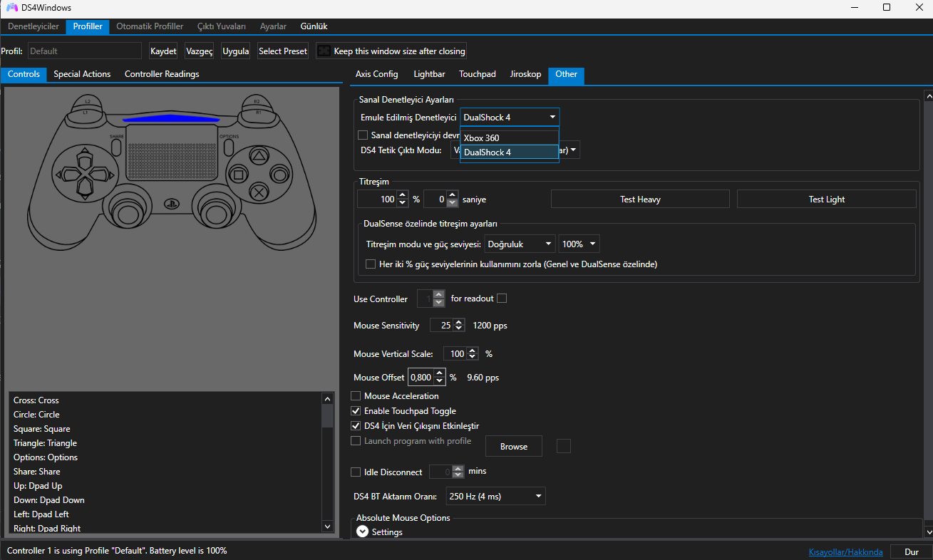Click the Vazgeç button
The width and height of the screenshot is (933, 560).
[x=200, y=51]
